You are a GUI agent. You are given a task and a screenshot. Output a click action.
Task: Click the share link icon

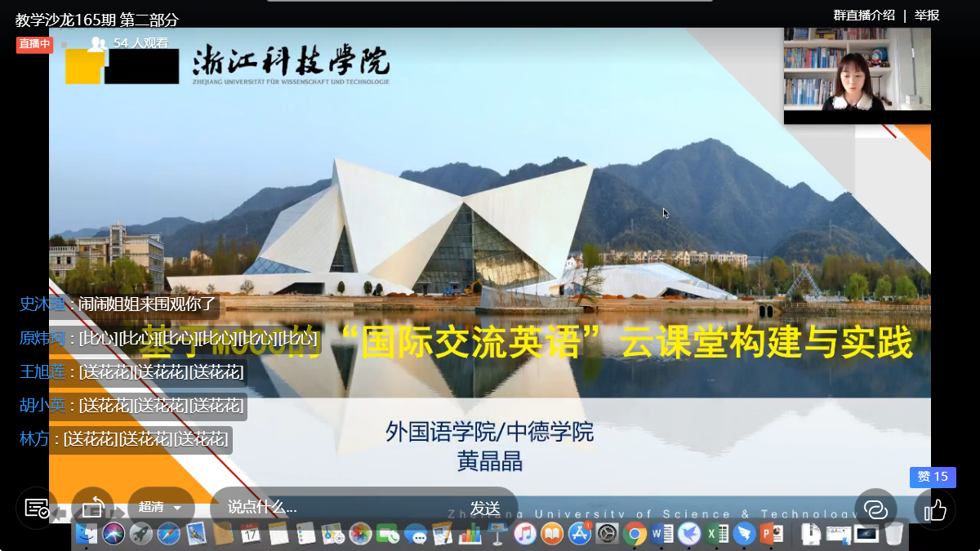pyautogui.click(x=875, y=509)
